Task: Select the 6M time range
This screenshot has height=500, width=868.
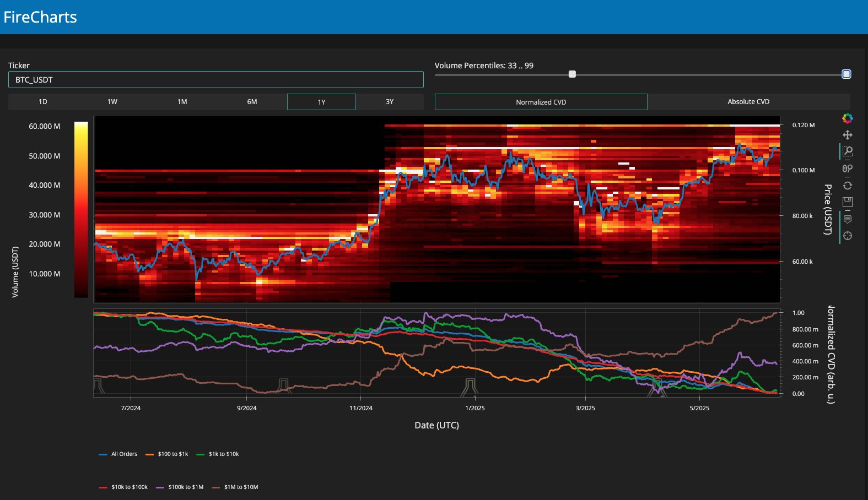Action: coord(252,102)
